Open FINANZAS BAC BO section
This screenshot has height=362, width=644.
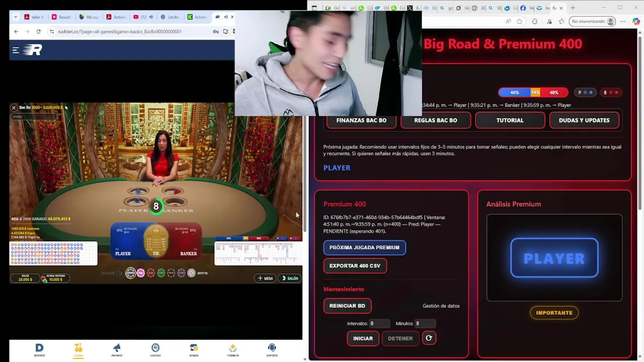pyautogui.click(x=361, y=120)
